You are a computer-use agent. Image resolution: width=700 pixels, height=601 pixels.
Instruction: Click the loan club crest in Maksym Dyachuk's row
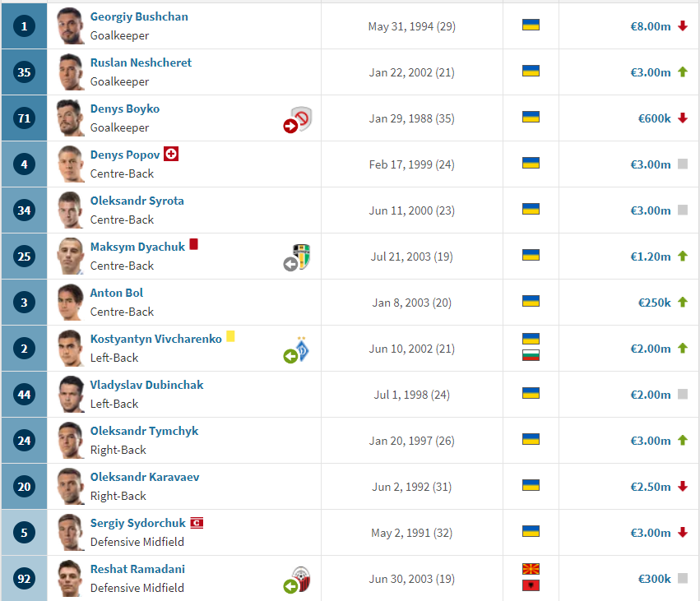coord(301,257)
